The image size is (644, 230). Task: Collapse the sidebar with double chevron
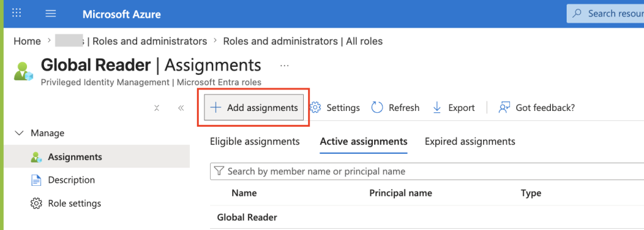[x=180, y=108]
